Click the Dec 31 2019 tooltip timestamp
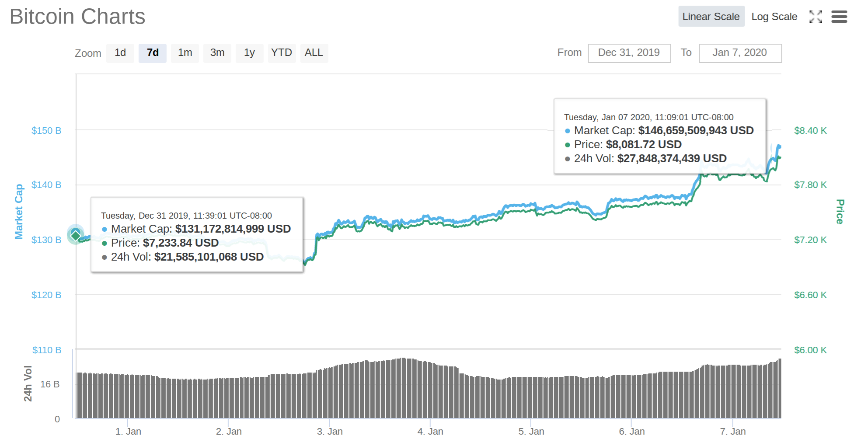The image size is (868, 446). pyautogui.click(x=187, y=216)
